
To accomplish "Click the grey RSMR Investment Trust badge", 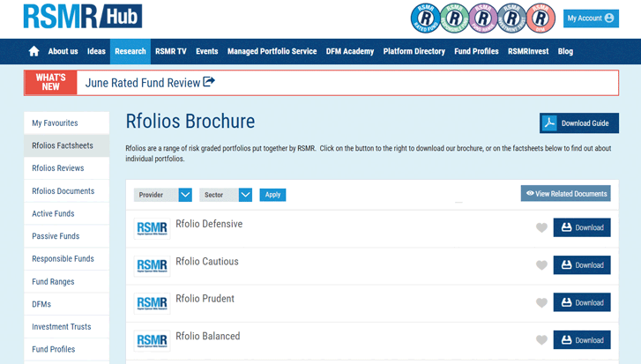I will 511,18.
